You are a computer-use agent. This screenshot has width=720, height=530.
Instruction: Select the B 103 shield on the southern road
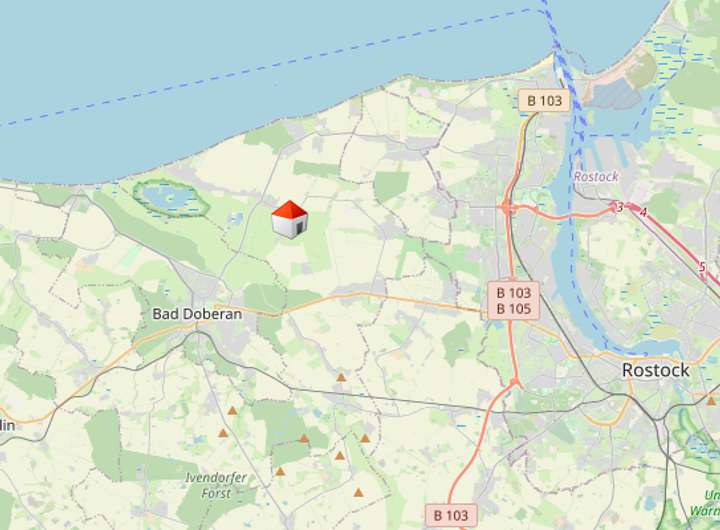(451, 515)
